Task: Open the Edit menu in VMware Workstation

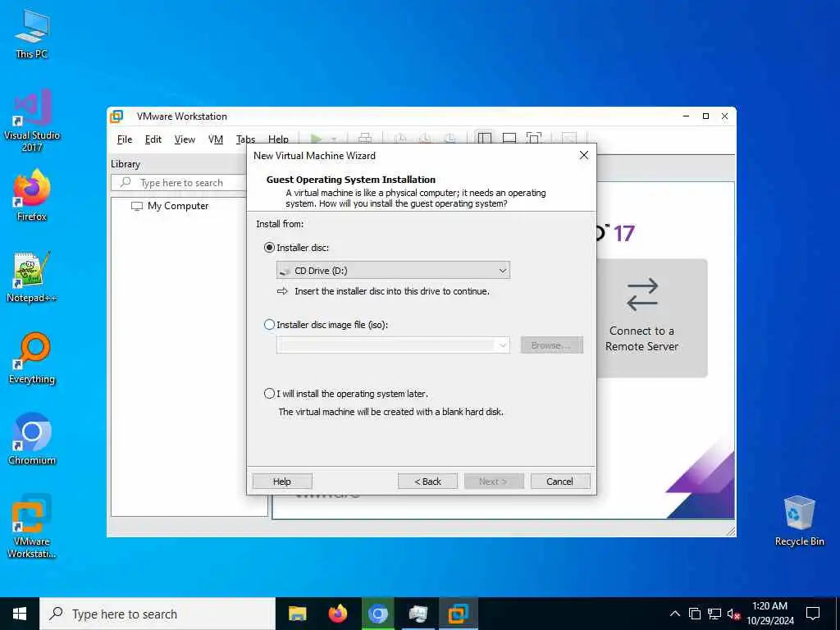Action: 153,139
